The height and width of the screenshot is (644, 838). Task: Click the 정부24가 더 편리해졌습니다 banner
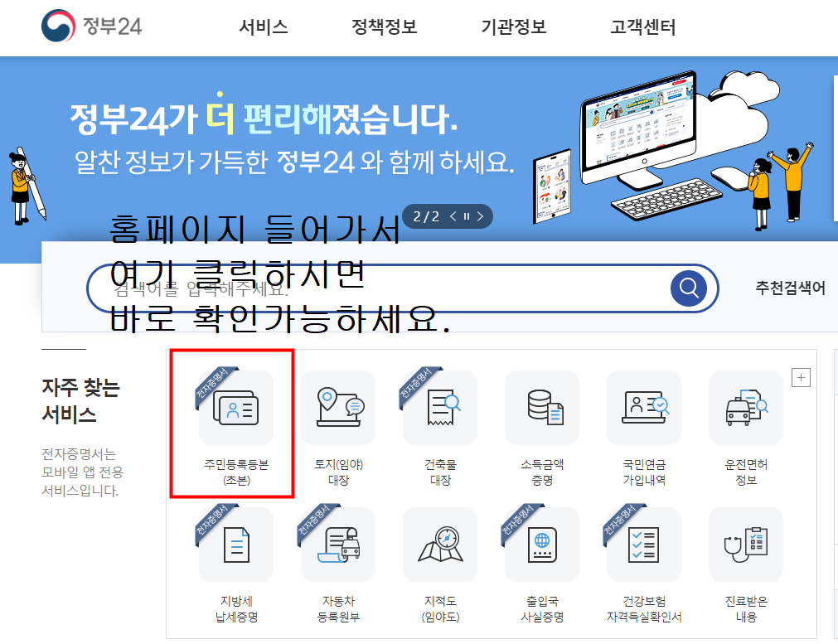click(x=264, y=119)
